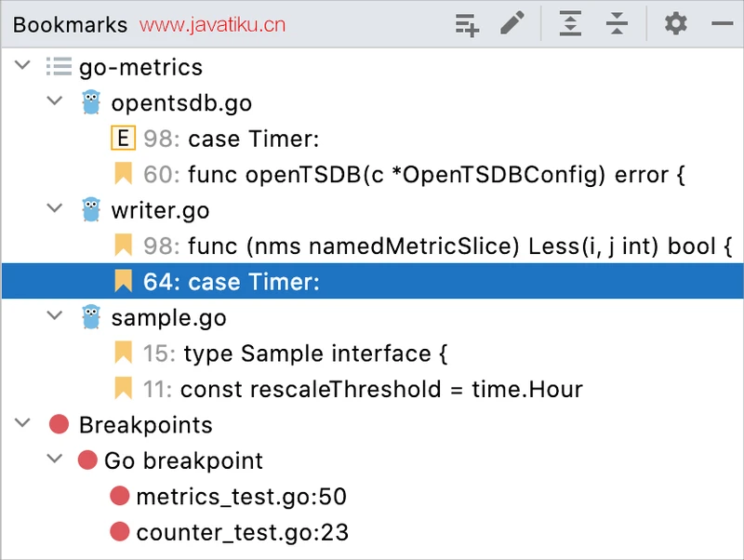Toggle the counter_test.go:23 breakpoint dot
The height and width of the screenshot is (560, 744).
pos(119,532)
